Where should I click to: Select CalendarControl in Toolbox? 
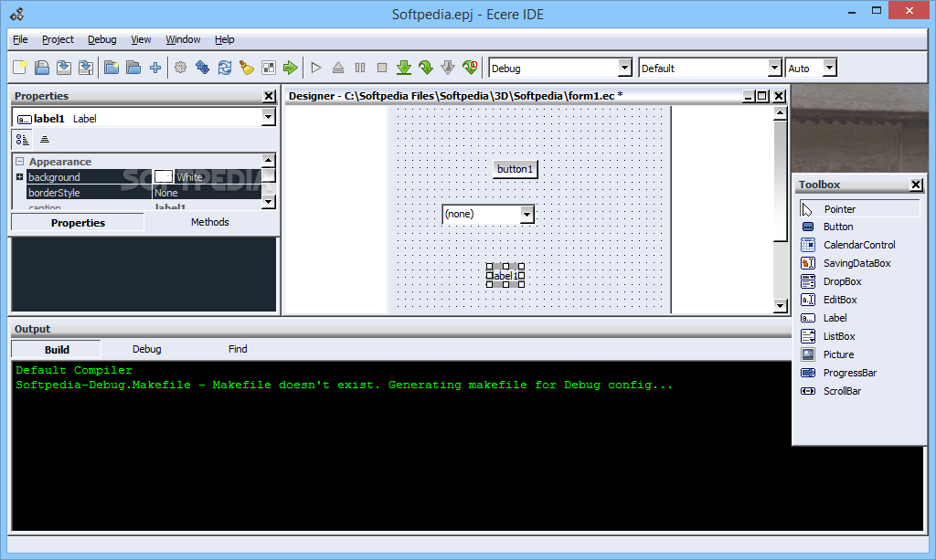(x=859, y=245)
